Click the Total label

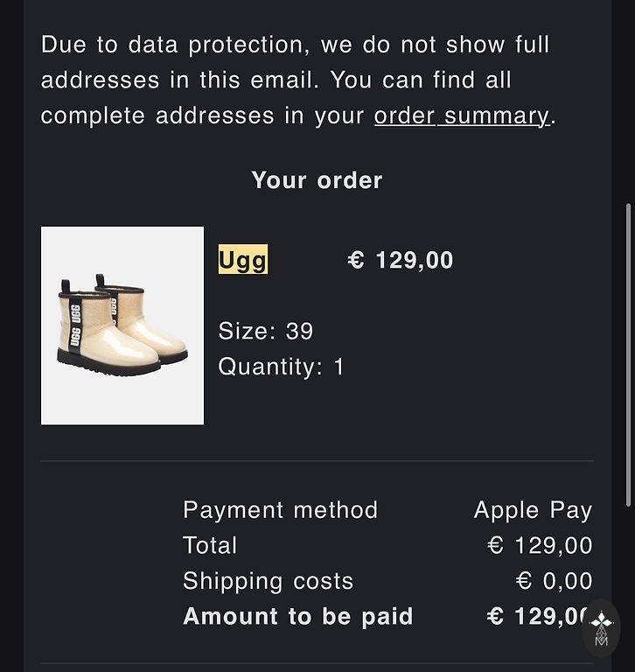(x=210, y=545)
